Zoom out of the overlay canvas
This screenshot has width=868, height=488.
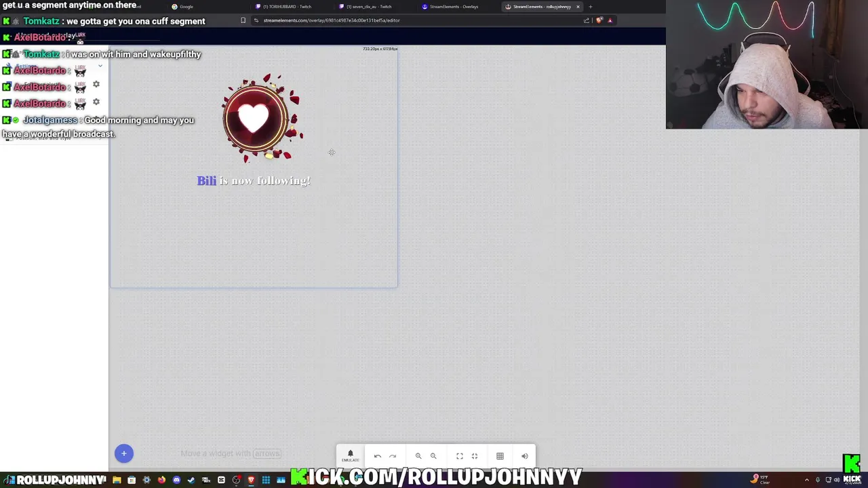pyautogui.click(x=433, y=456)
